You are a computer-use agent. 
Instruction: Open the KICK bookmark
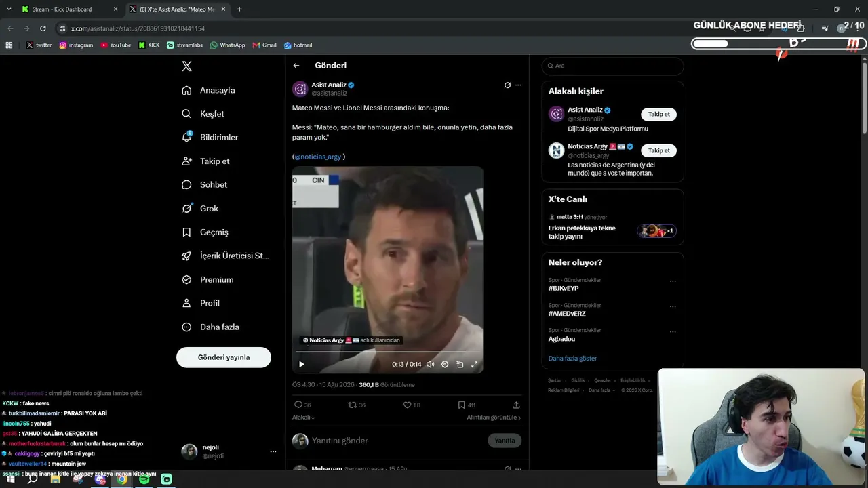click(x=149, y=45)
